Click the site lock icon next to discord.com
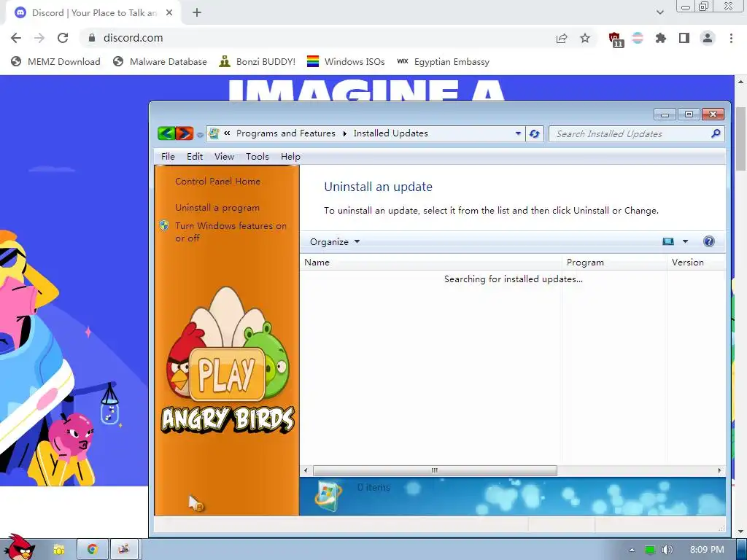The height and width of the screenshot is (560, 747). coord(92,38)
